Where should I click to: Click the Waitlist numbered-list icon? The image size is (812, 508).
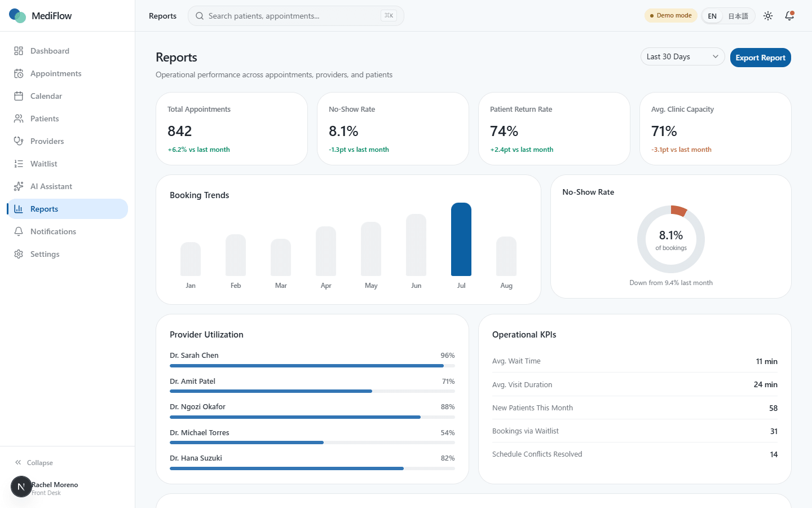click(x=19, y=164)
